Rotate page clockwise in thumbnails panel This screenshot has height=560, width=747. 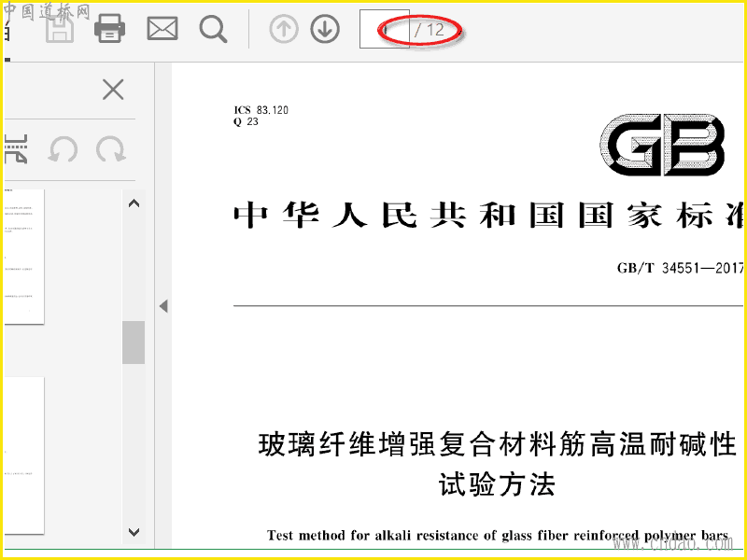click(x=110, y=149)
